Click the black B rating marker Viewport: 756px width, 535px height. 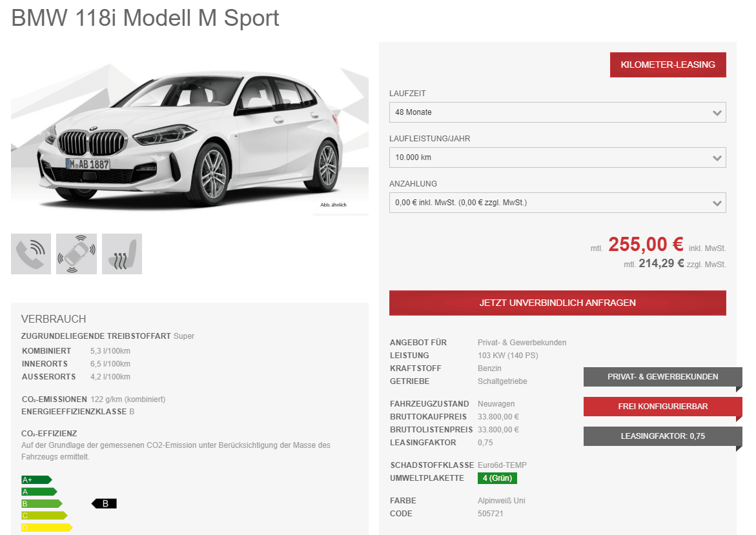pos(104,503)
